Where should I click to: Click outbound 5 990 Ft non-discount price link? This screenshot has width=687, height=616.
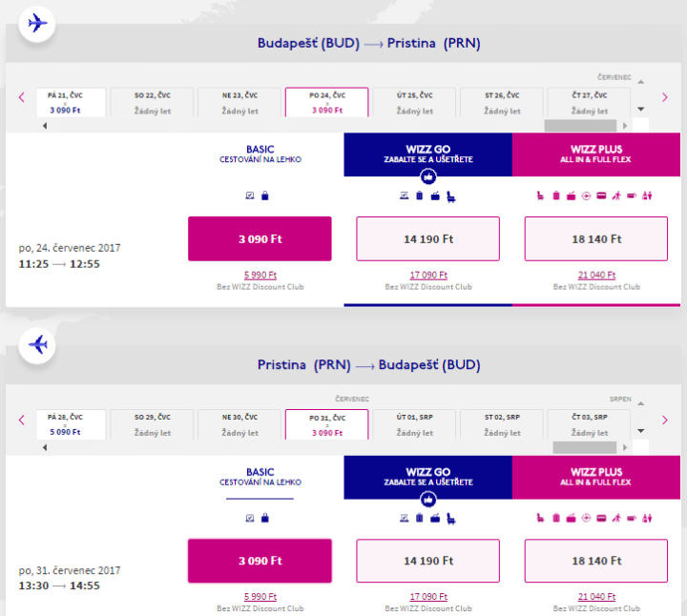[260, 276]
